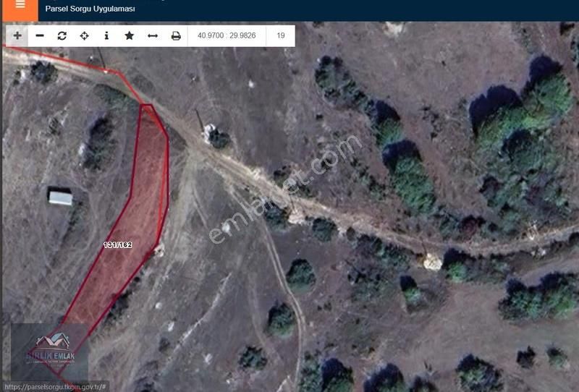Click the Parsel Sorgu Uygulaması title

click(90, 9)
